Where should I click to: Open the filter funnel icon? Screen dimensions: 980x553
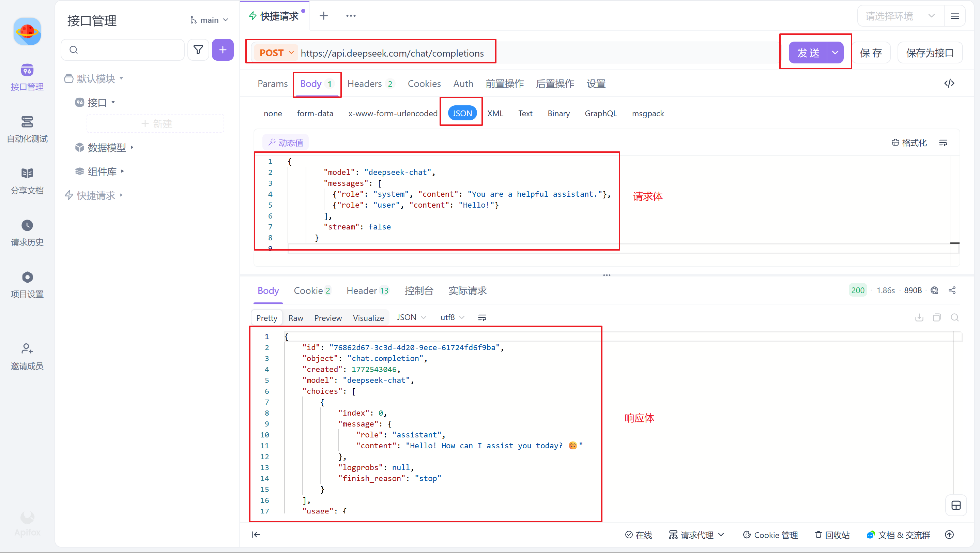pyautogui.click(x=198, y=50)
